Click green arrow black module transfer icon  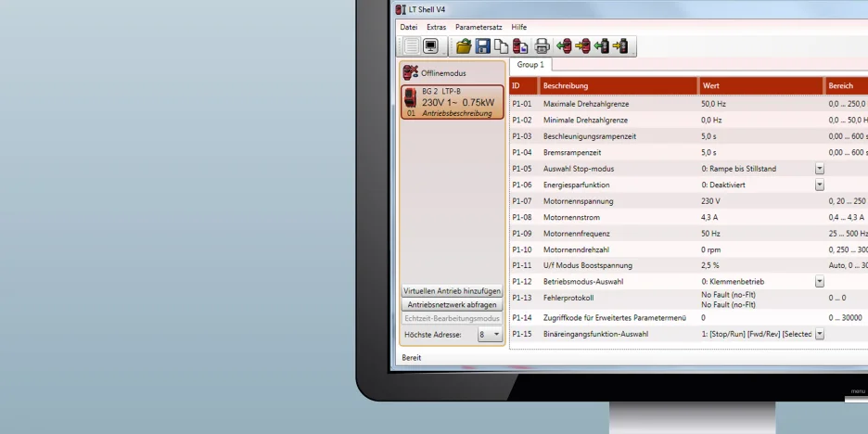tap(602, 46)
